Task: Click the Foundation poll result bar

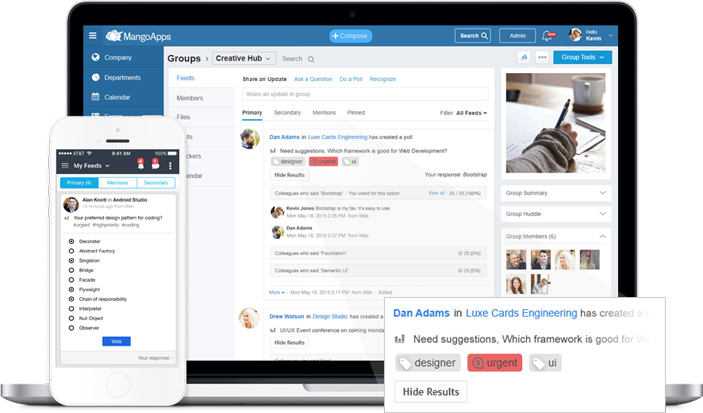Action: point(378,253)
